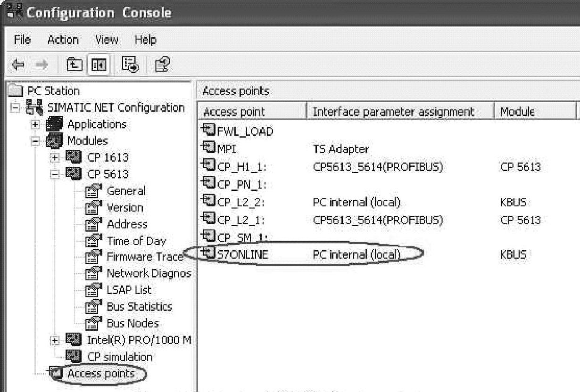This screenshot has height=392, width=580.
Task: Select the PC Station folder icon
Action: [16, 91]
